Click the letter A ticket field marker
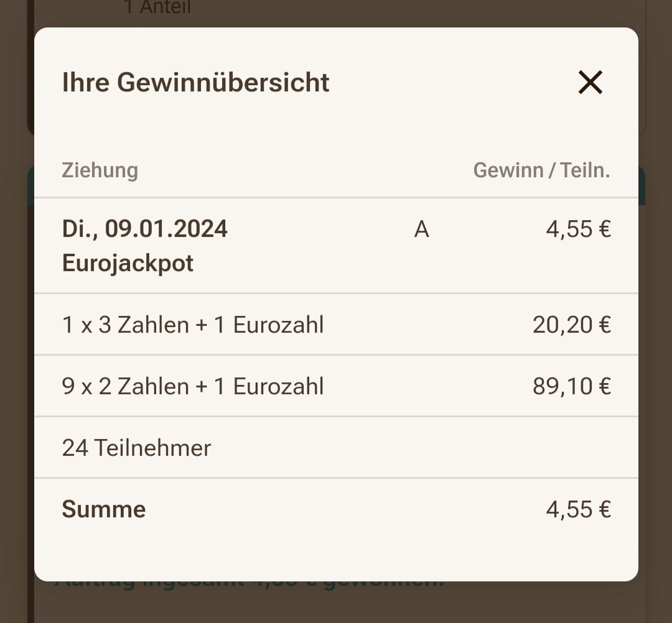This screenshot has height=623, width=672. pos(421,229)
